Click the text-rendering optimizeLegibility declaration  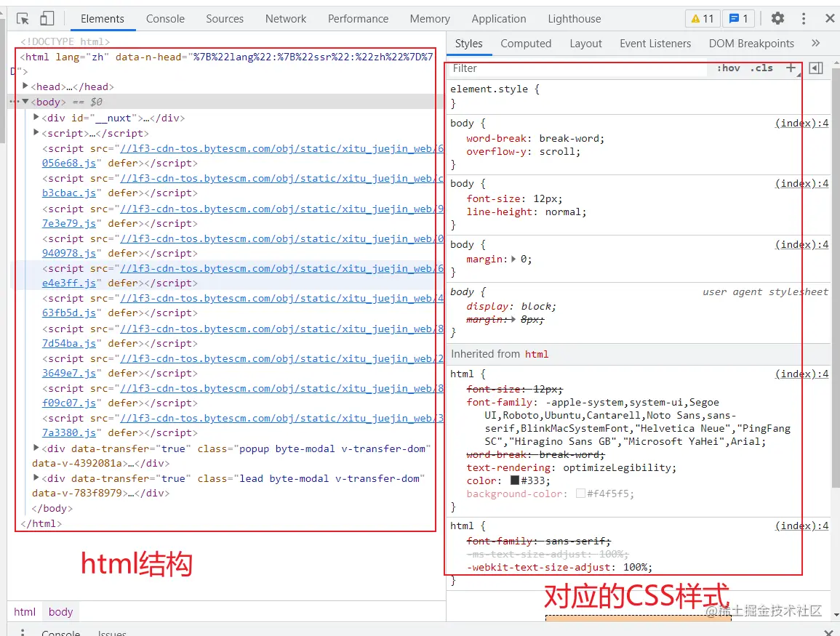point(571,468)
